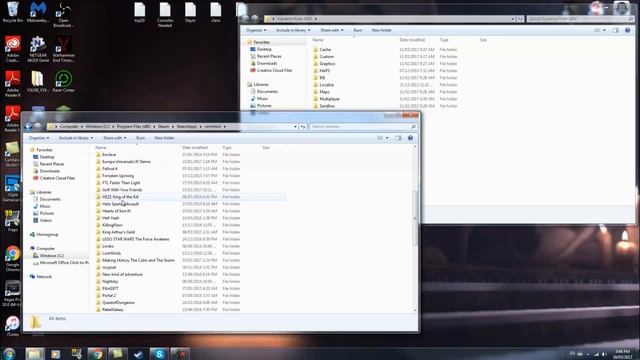The image size is (640, 360).
Task: Open the Fraps desktop shortcut
Action: [x=13, y=220]
